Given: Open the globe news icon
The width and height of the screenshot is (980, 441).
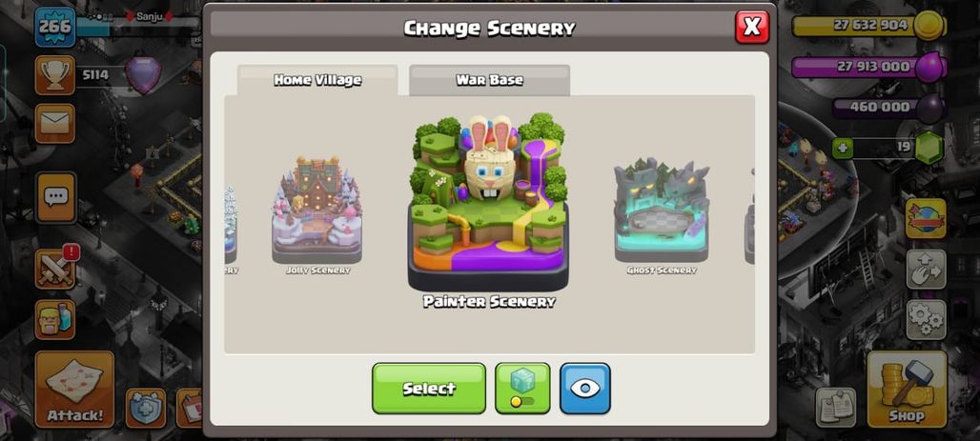Looking at the screenshot, I should (926, 219).
